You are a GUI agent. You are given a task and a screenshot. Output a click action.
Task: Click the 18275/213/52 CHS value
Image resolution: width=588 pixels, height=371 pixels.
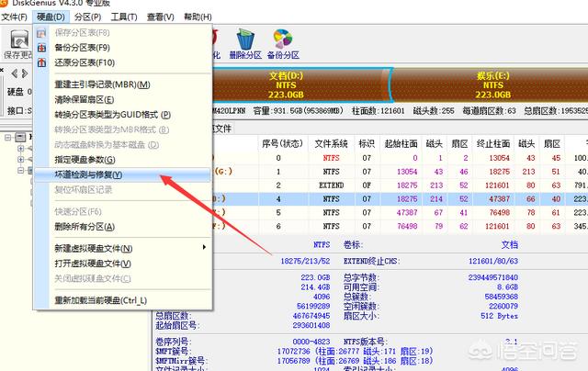pos(305,261)
